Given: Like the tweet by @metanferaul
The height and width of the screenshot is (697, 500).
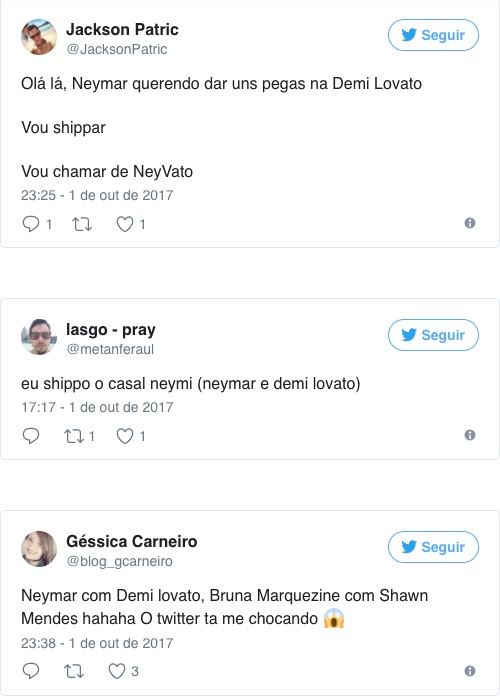Looking at the screenshot, I should pos(125,436).
